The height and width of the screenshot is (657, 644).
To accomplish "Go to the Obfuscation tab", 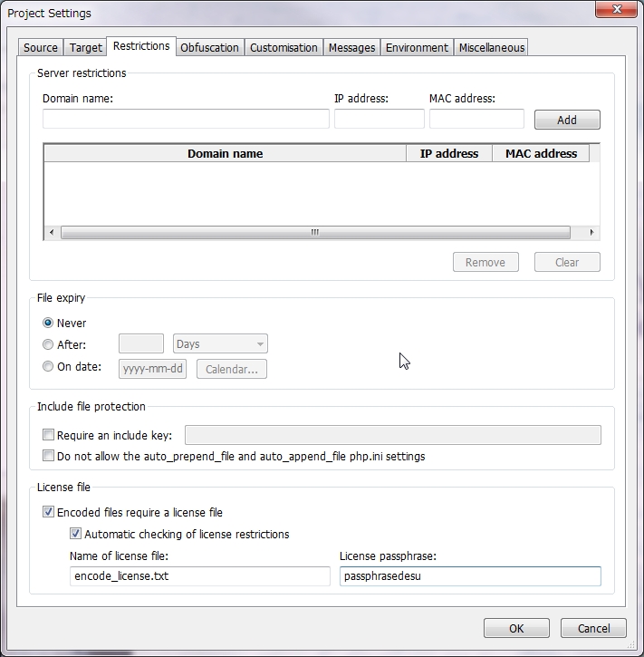I will (x=209, y=48).
